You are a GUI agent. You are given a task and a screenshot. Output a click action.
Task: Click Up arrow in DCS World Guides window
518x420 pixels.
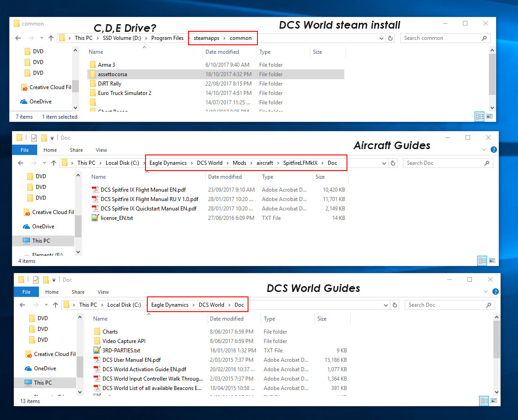56,304
